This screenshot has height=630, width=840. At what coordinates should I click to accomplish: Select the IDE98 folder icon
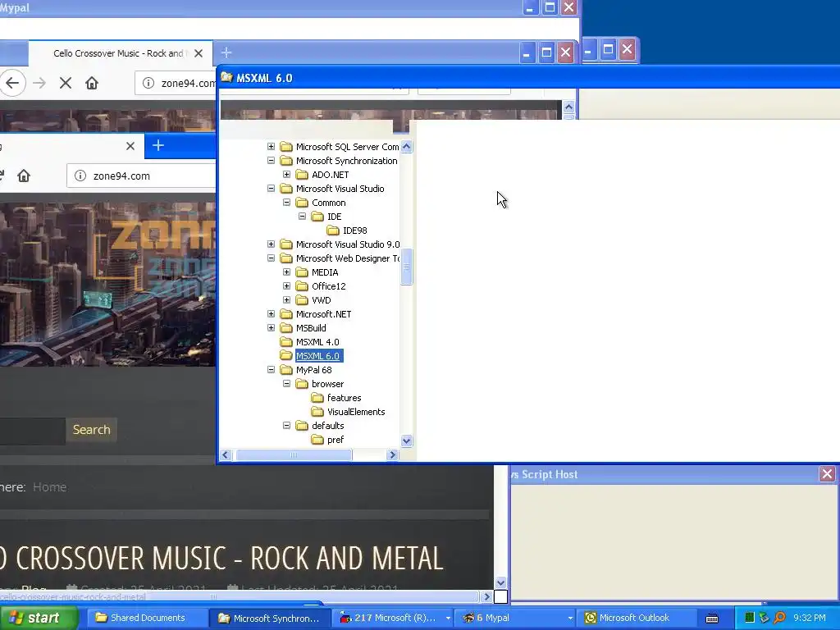333,231
